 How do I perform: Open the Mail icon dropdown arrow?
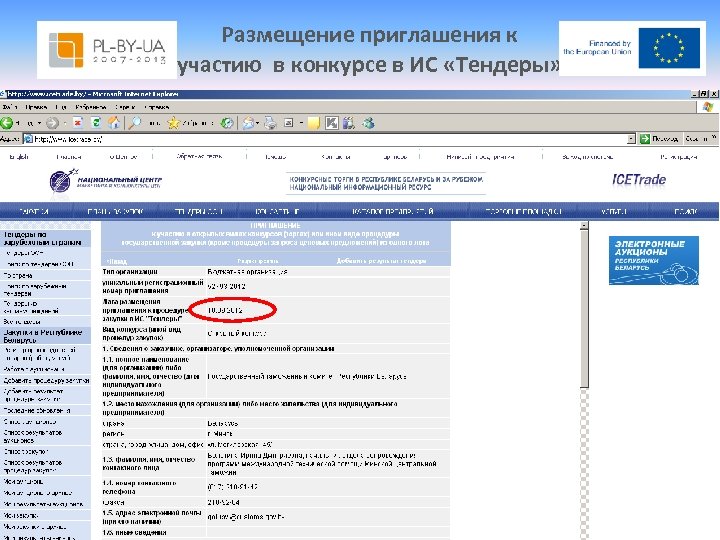[x=258, y=124]
